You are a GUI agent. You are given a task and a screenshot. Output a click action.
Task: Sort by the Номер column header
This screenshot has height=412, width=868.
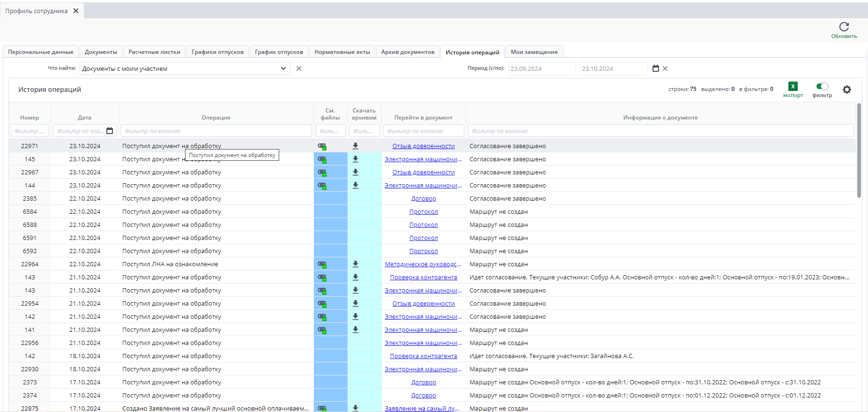point(30,118)
